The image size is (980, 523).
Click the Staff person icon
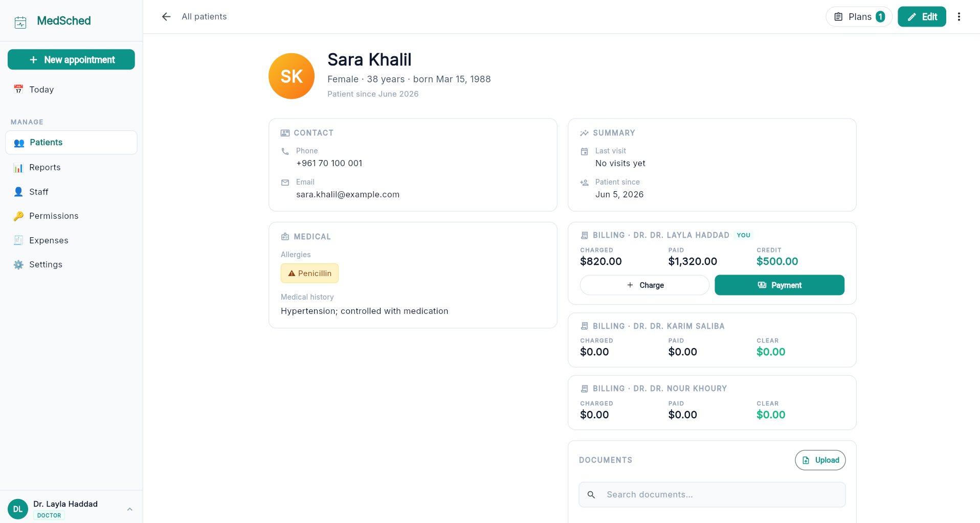18,192
